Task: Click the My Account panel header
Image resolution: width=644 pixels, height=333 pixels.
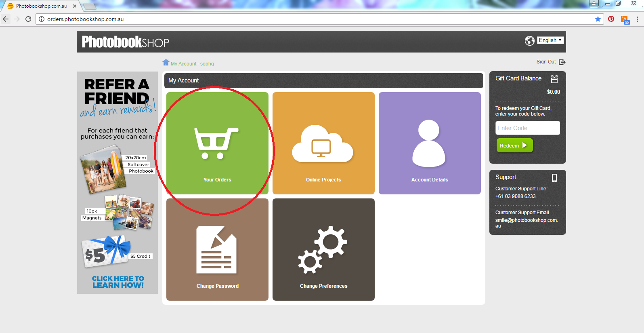Action: [x=323, y=80]
